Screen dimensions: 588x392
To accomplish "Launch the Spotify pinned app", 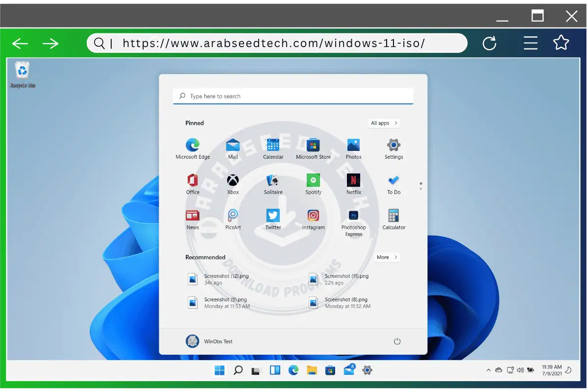I will click(313, 180).
